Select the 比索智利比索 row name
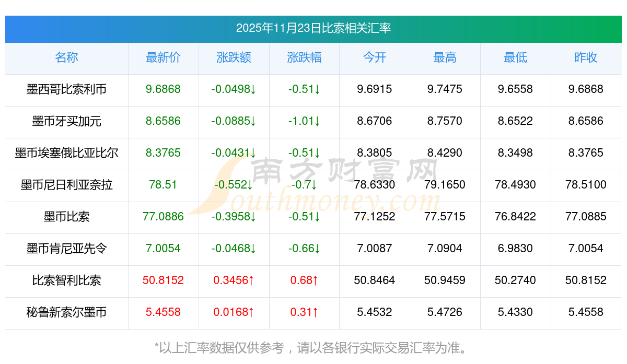The image size is (627, 364). pos(66,280)
